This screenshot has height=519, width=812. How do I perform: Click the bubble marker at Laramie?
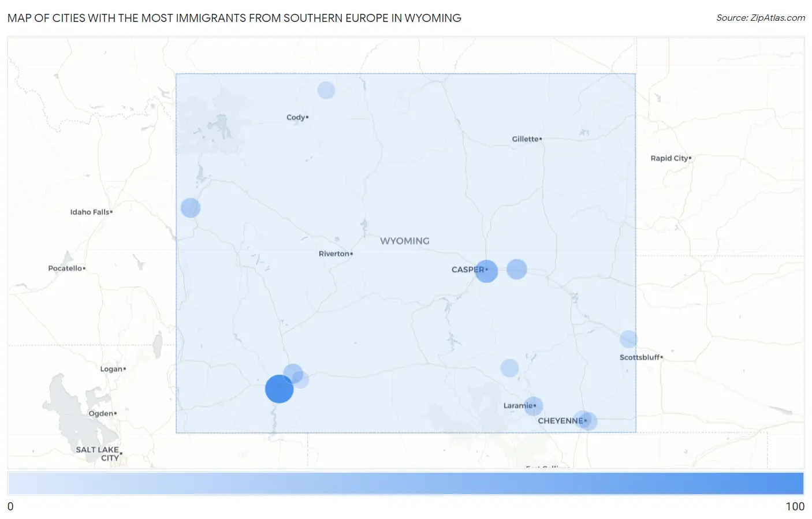coord(533,406)
